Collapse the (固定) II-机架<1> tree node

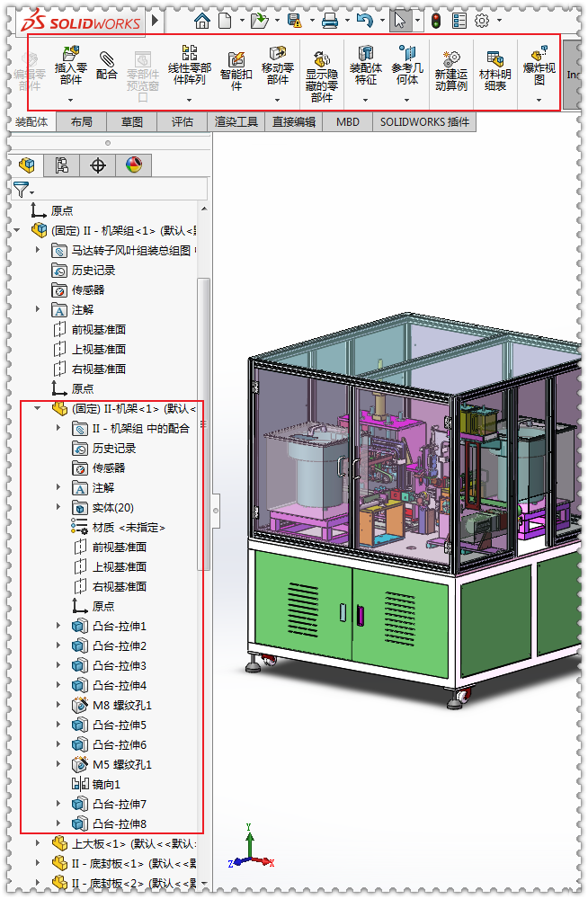38,408
